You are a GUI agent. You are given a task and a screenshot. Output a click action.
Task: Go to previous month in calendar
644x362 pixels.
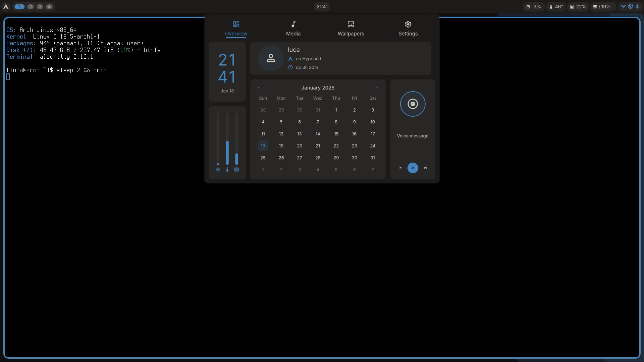[258, 87]
